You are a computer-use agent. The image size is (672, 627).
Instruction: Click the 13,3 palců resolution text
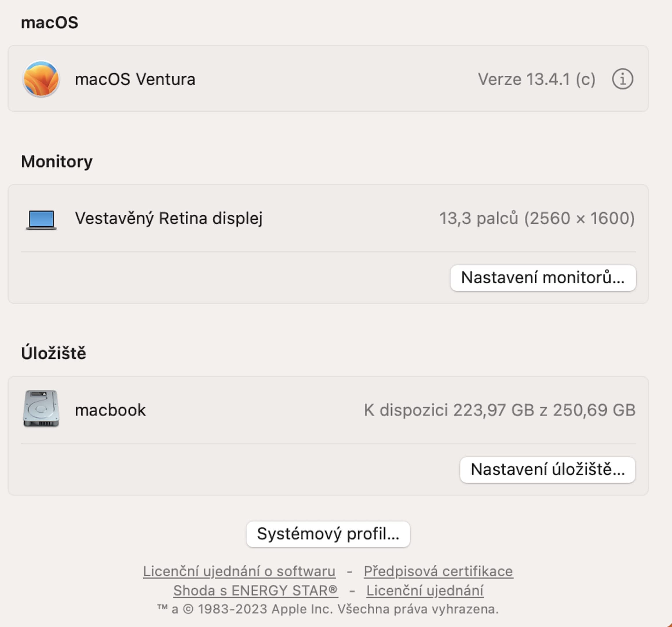(x=537, y=218)
